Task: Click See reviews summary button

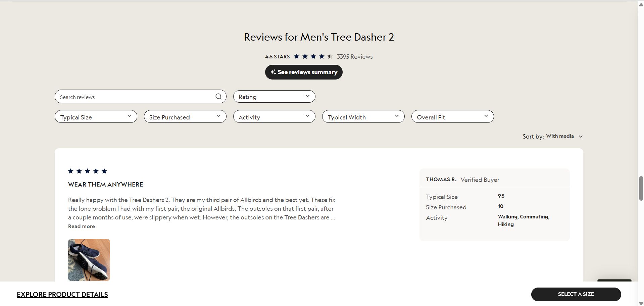Action: pos(304,72)
